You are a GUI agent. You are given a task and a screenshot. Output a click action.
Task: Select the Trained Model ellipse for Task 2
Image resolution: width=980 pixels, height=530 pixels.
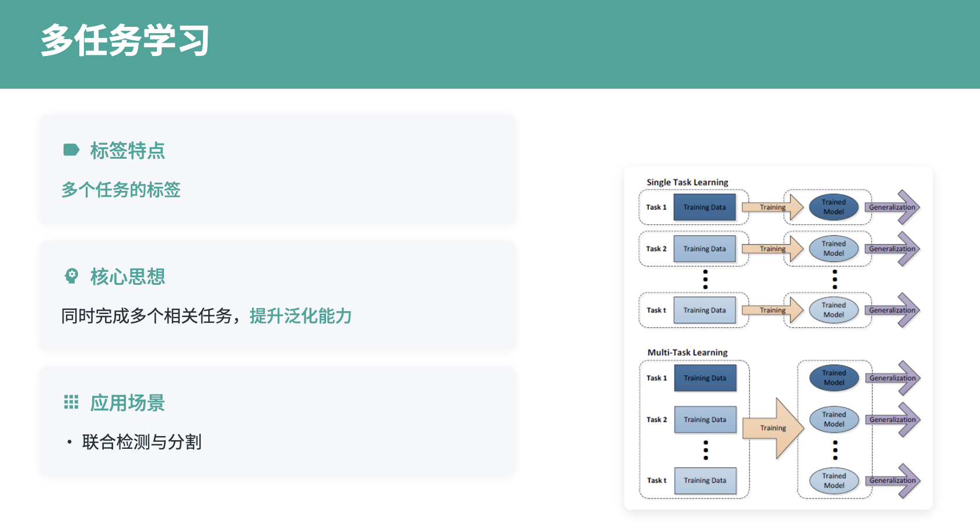click(833, 248)
